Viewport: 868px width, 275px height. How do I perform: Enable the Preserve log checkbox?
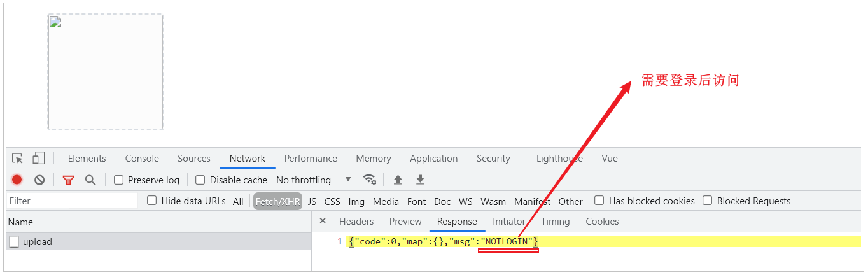(x=118, y=180)
